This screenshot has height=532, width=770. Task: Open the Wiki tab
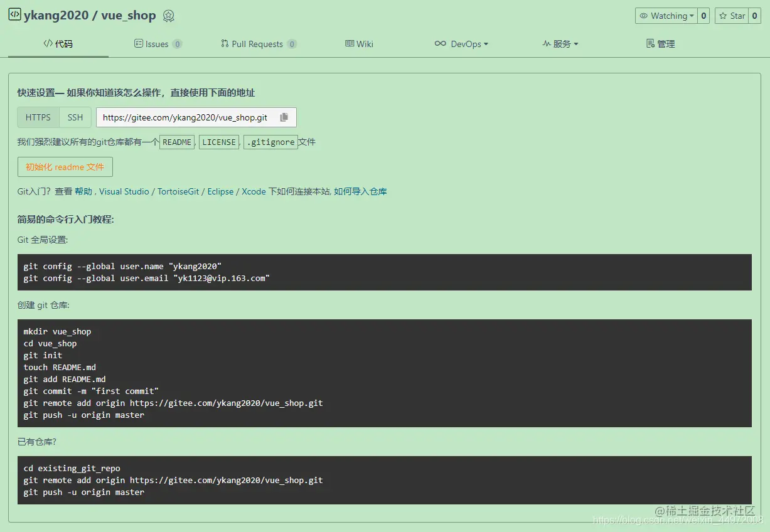tap(359, 44)
